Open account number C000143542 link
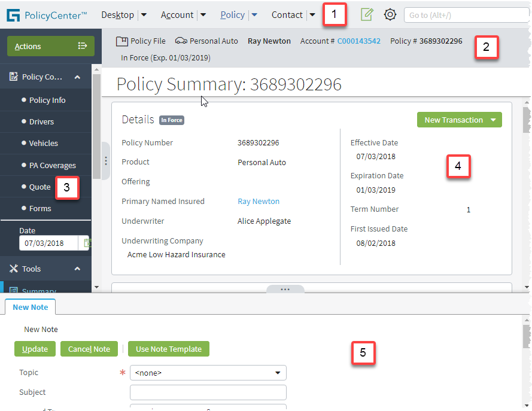 pos(358,41)
